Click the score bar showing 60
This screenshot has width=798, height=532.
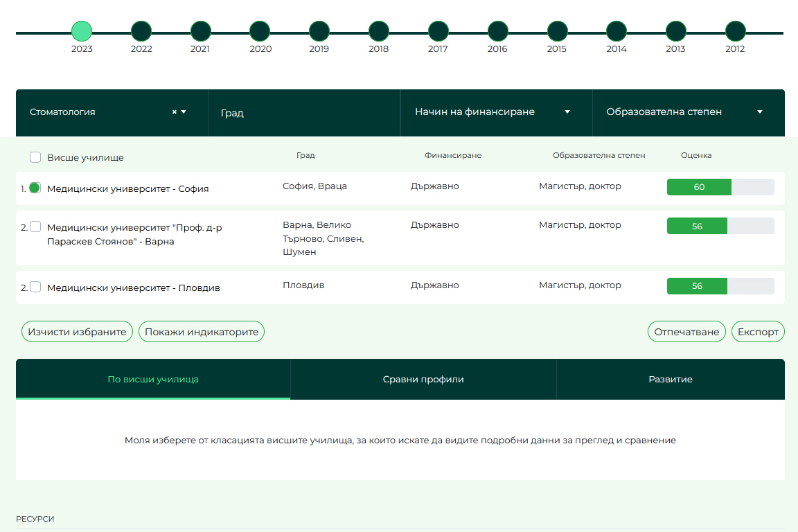click(x=720, y=187)
